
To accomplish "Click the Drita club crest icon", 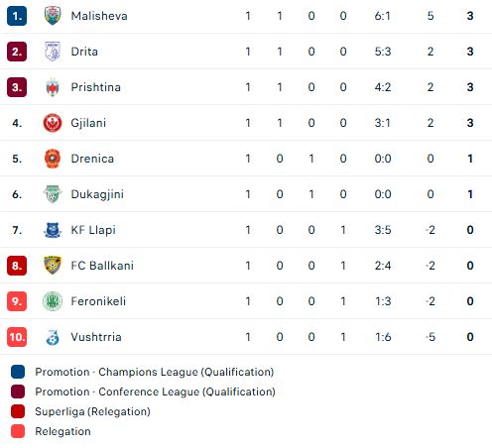I will pos(53,52).
